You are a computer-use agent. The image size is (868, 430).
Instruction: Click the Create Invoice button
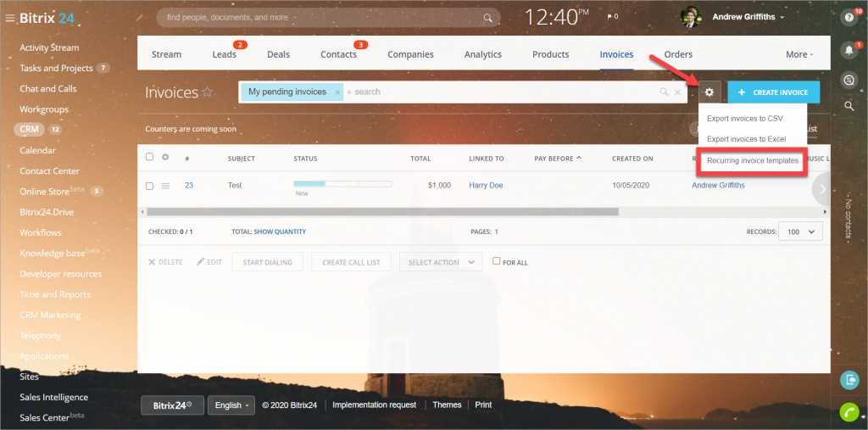point(774,92)
